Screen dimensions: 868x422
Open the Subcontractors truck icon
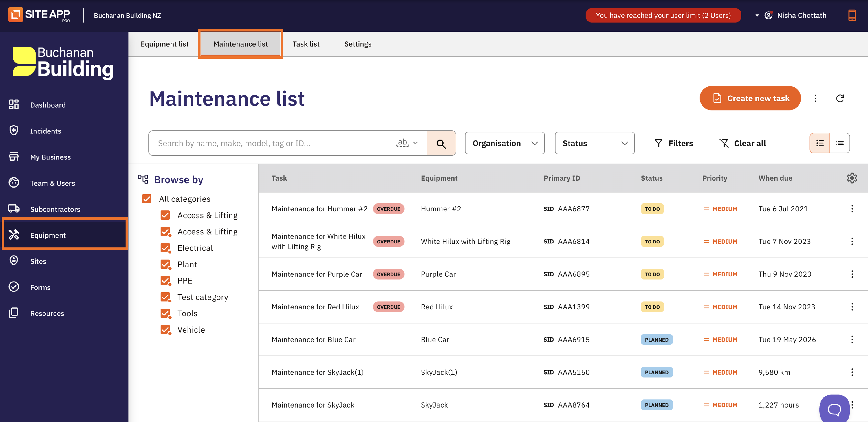pos(14,209)
